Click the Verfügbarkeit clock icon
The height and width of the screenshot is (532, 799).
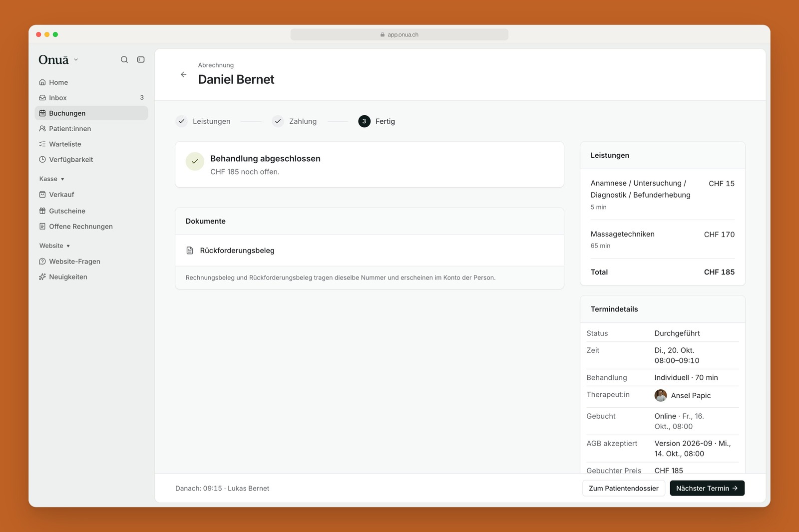(42, 160)
